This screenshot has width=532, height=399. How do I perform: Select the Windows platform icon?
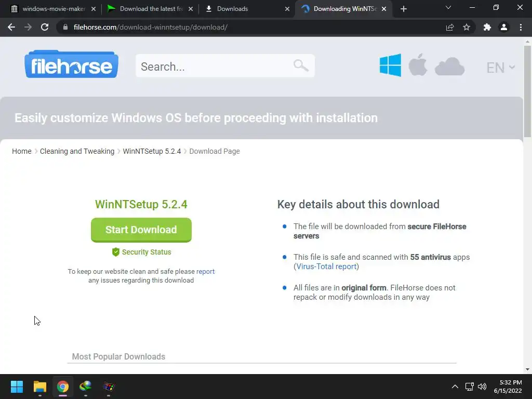click(390, 65)
